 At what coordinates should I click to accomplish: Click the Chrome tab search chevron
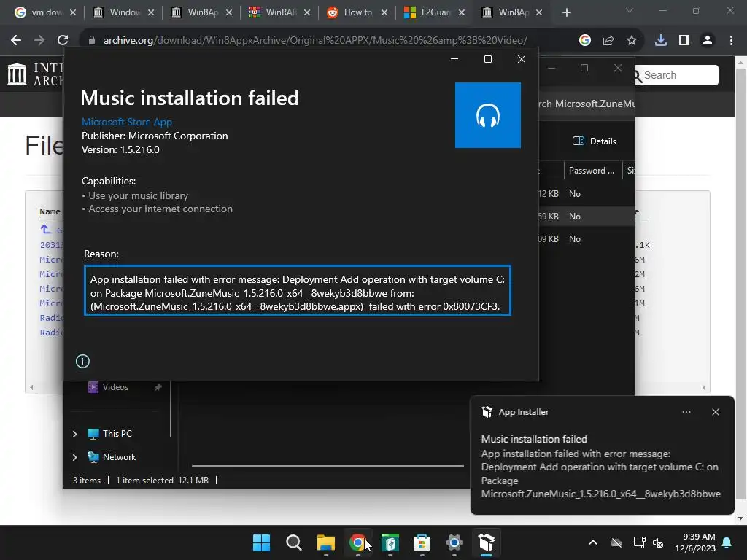coord(630,10)
